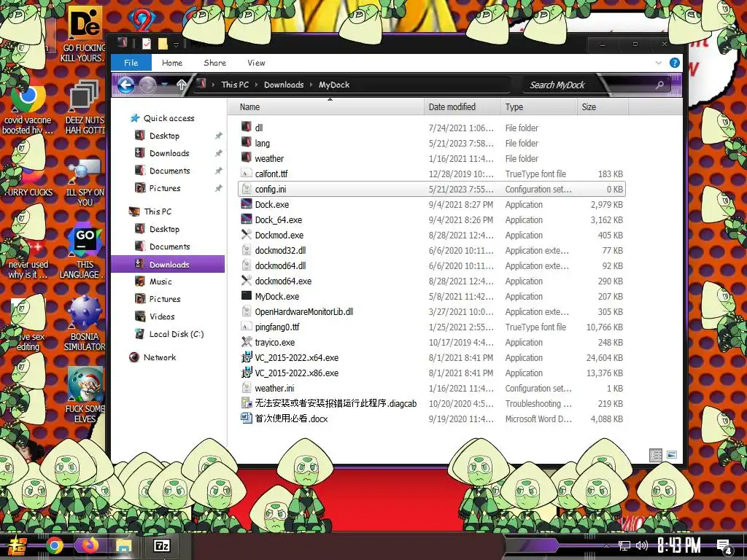The image size is (747, 560).
Task: Select VC_2015-2022.x86.exe installer icon
Action: pos(247,373)
